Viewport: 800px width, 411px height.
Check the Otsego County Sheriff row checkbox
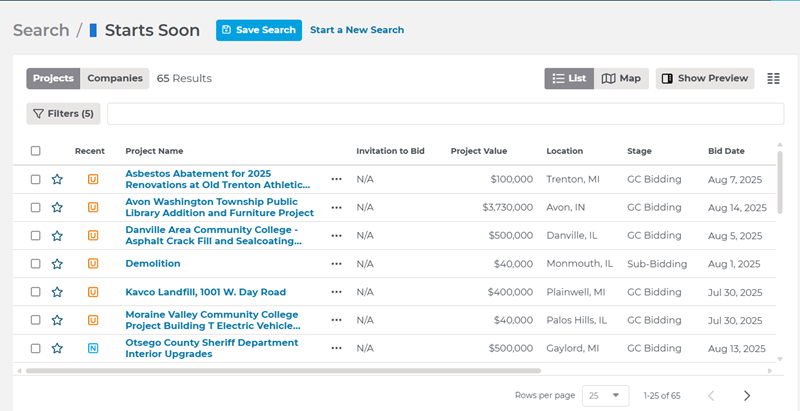35,348
